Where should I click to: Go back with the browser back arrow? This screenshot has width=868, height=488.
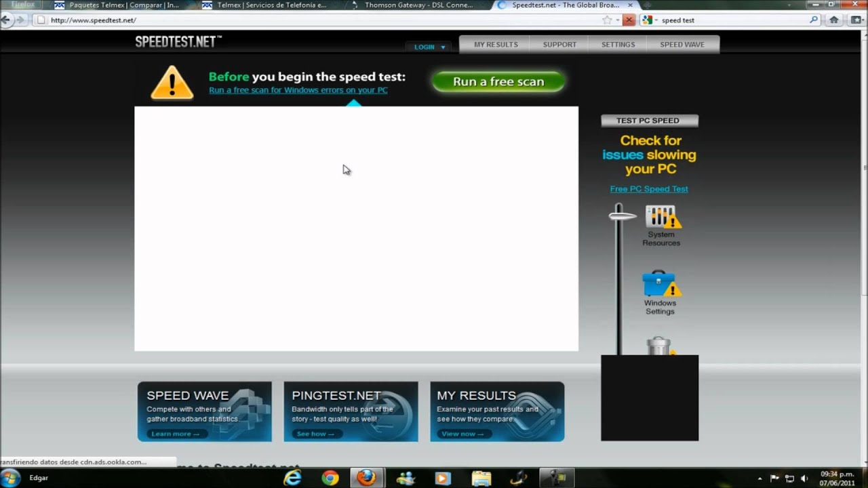tap(5, 20)
